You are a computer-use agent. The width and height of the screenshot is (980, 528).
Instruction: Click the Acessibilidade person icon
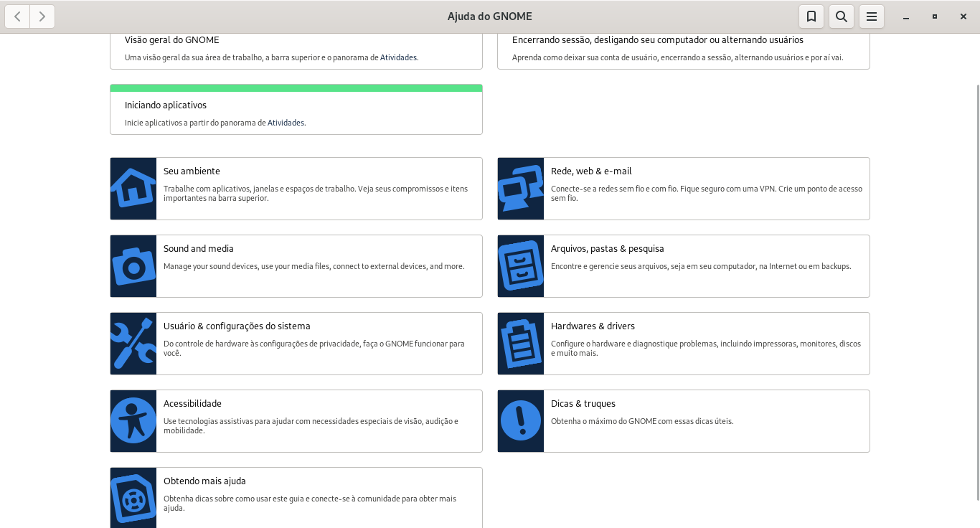133,421
